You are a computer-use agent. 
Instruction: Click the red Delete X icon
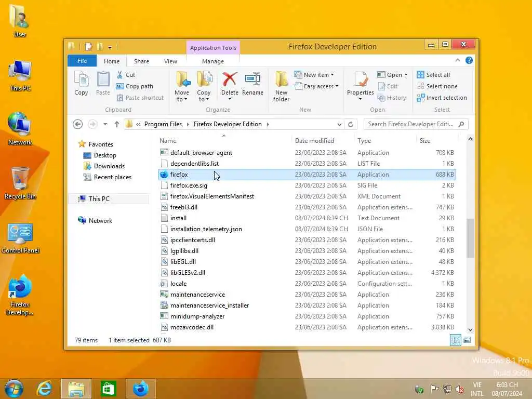[x=230, y=79]
